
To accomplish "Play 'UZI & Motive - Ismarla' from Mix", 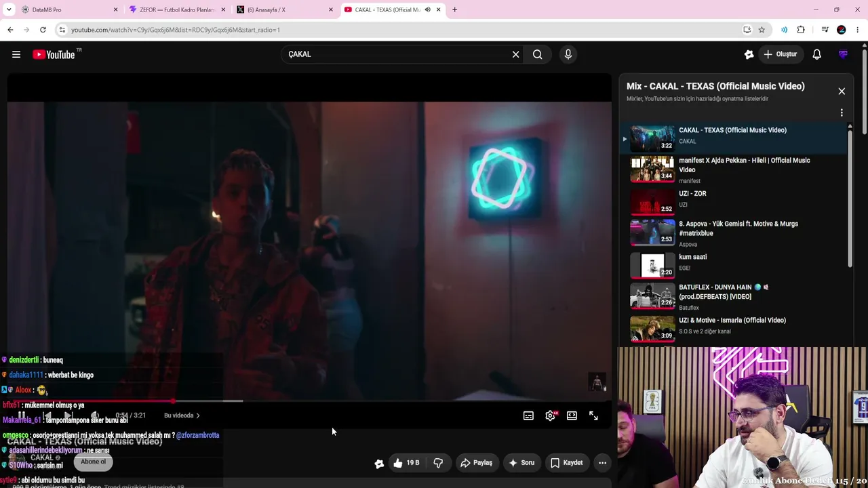I will (x=734, y=329).
